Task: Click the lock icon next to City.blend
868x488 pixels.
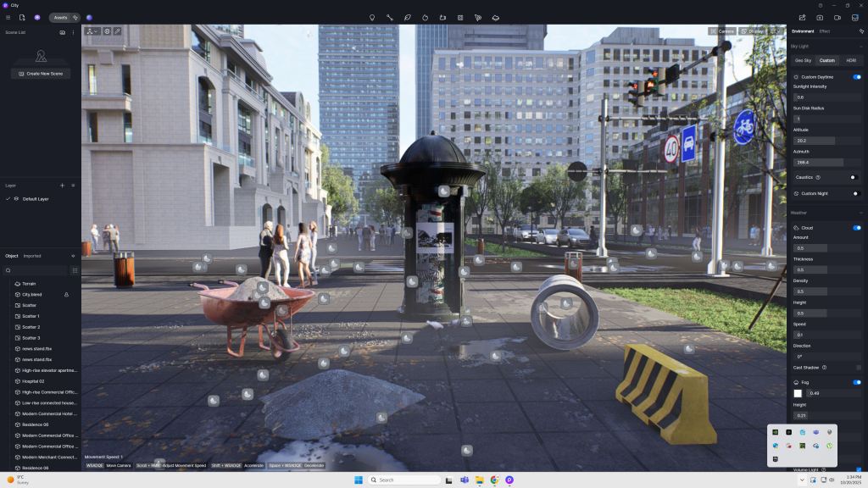Action: (67, 294)
